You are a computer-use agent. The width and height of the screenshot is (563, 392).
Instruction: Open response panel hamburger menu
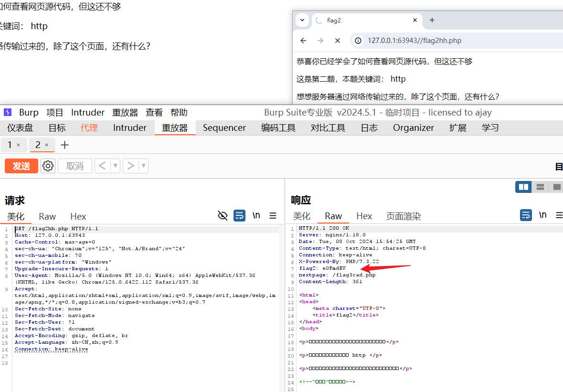[559, 216]
